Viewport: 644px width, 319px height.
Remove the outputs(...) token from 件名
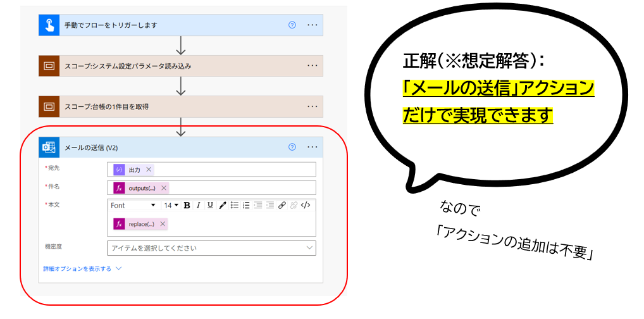(x=163, y=188)
